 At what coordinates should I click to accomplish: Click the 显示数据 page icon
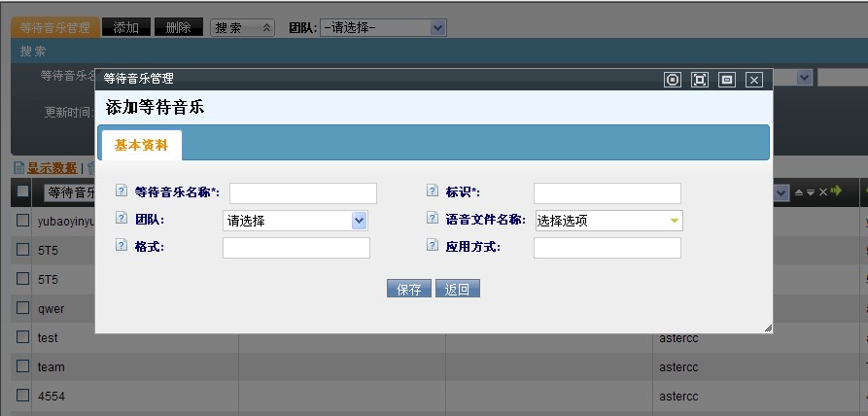tap(18, 168)
